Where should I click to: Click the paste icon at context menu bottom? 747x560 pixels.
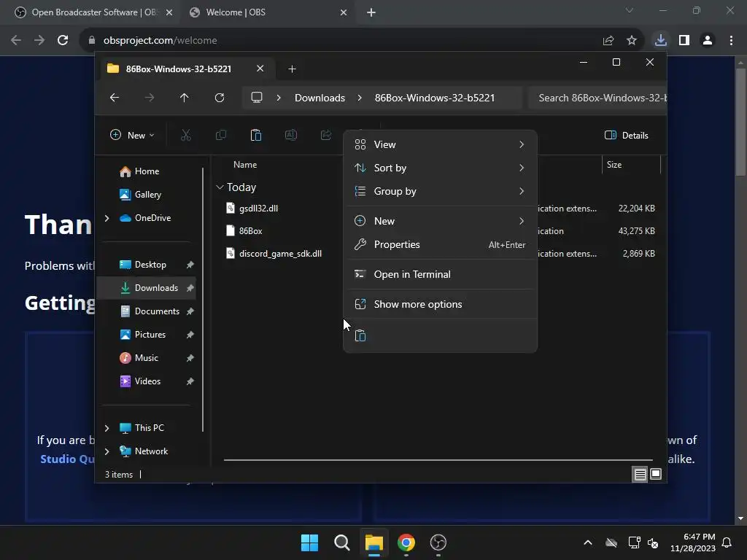[x=360, y=335]
